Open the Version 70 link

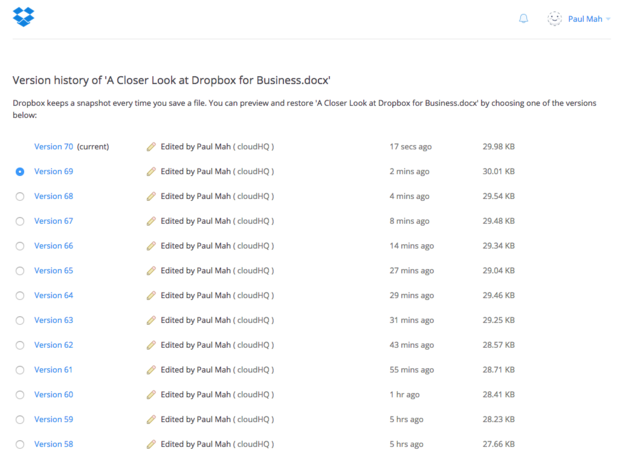pos(53,147)
